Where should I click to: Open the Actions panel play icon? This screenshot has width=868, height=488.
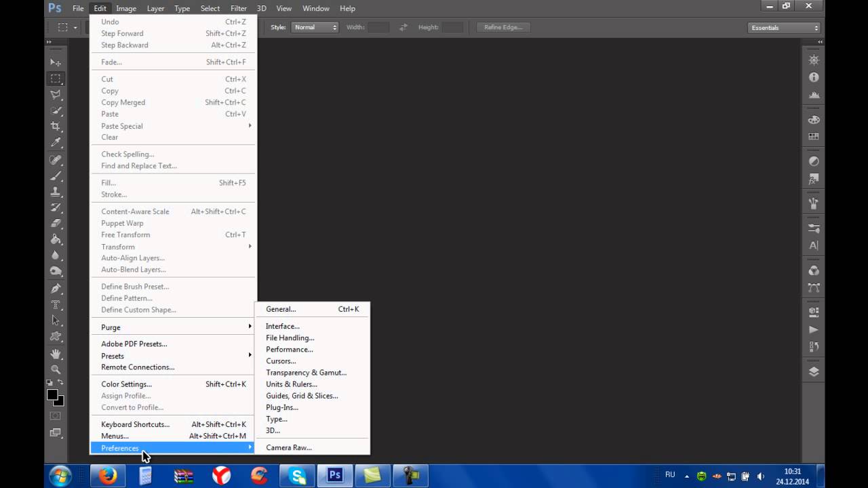(814, 329)
